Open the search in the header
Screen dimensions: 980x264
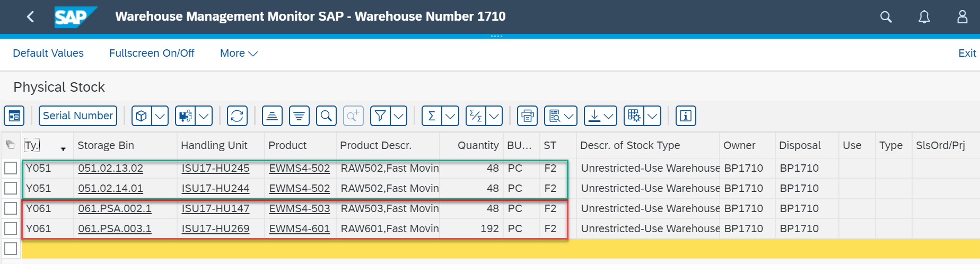click(x=886, y=17)
